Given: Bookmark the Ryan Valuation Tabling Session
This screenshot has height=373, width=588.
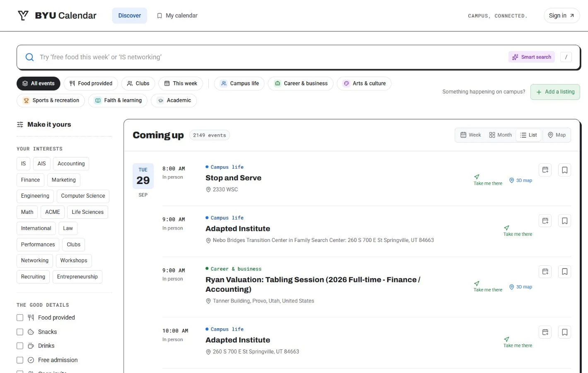Looking at the screenshot, I should pos(565,272).
